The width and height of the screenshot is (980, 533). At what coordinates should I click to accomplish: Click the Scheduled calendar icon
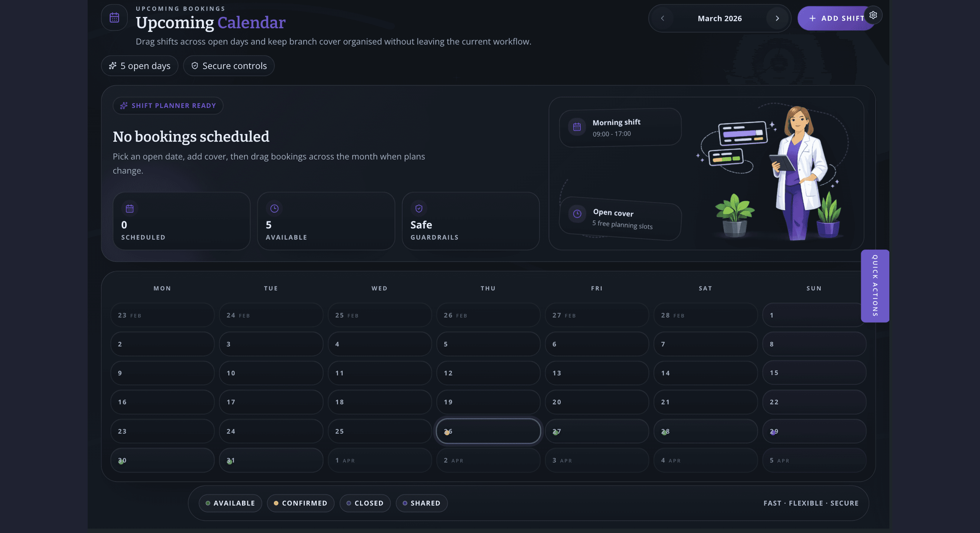coord(130,208)
